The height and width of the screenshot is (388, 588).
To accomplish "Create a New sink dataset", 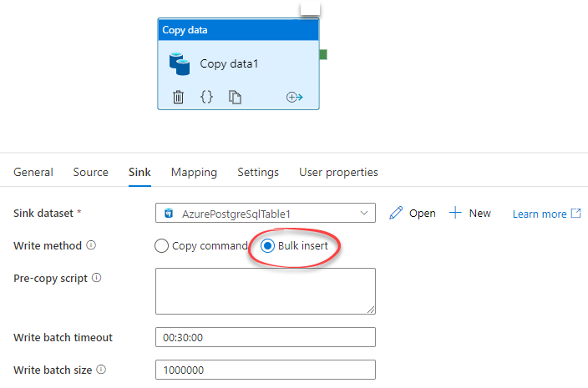I will 470,213.
